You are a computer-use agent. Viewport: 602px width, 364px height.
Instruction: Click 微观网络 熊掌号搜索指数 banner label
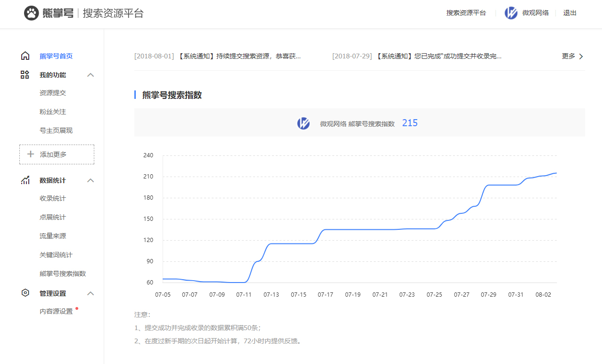pos(357,124)
